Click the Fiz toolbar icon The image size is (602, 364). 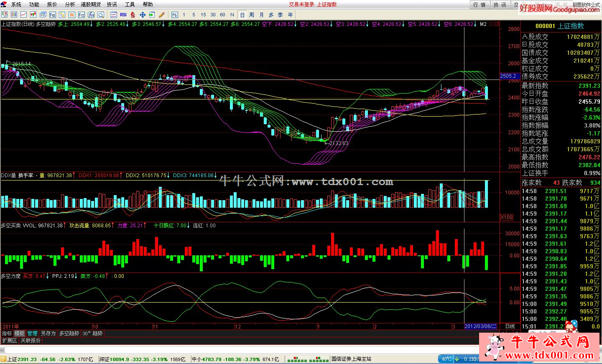[x=82, y=15]
